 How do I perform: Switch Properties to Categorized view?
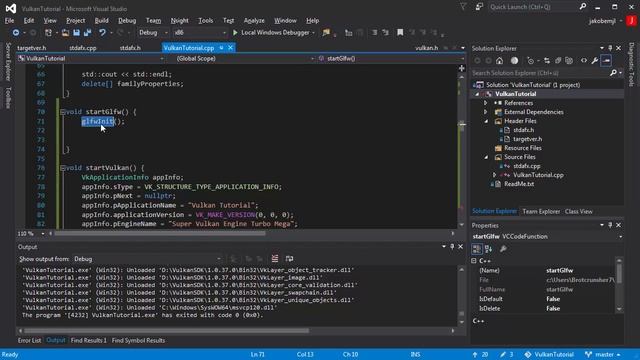(x=477, y=249)
